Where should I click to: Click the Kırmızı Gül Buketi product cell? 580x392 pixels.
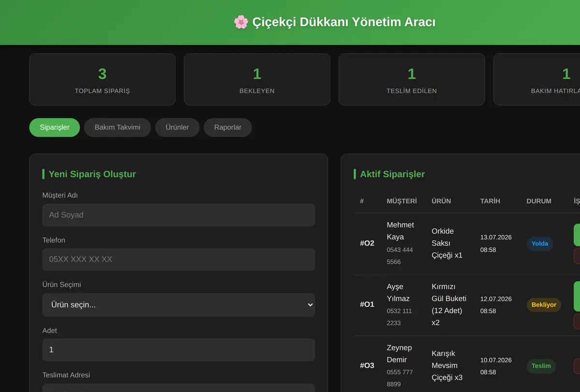click(449, 305)
